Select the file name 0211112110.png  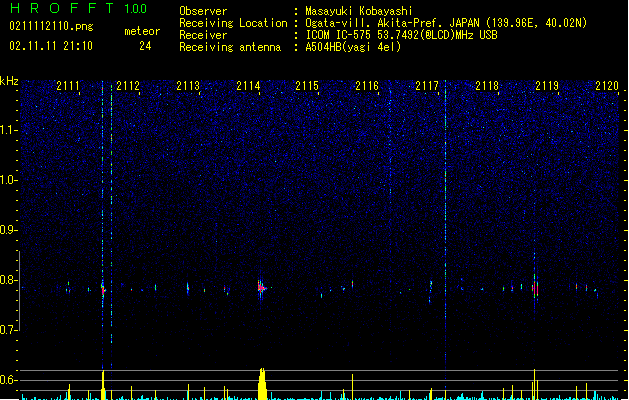point(51,26)
